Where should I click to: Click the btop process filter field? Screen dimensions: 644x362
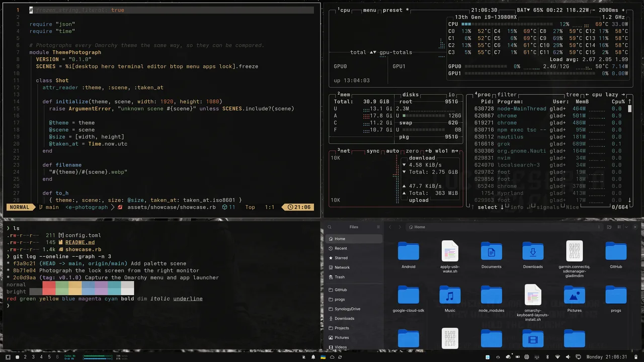507,95
